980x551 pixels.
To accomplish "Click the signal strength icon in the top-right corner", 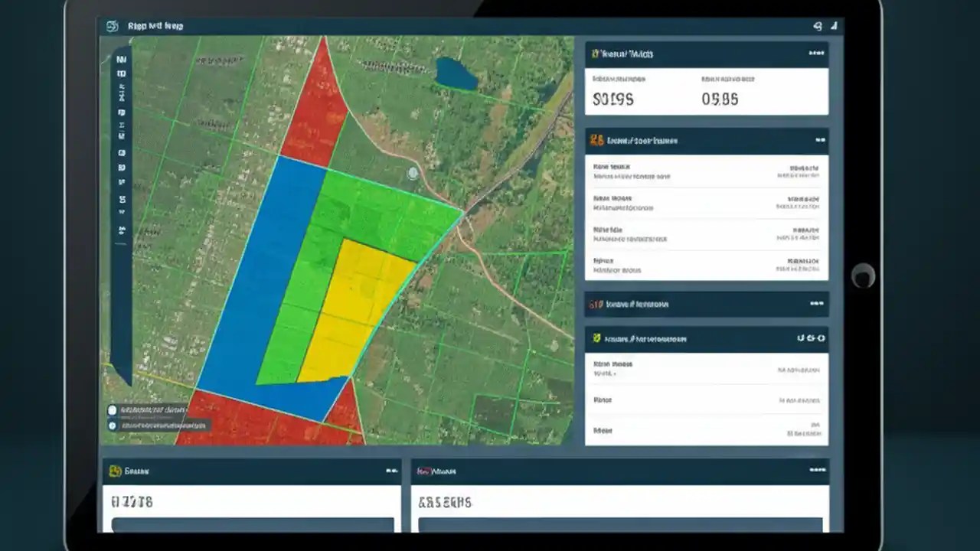I will [835, 24].
